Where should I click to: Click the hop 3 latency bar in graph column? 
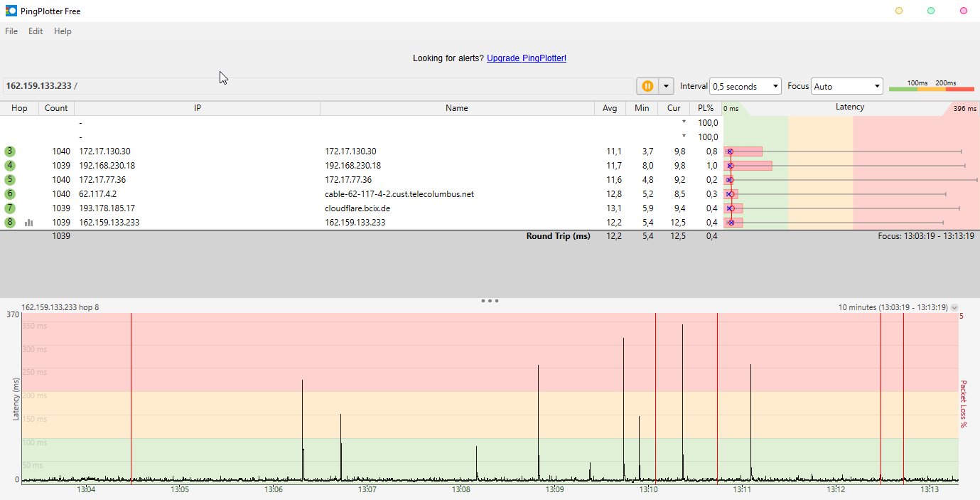click(x=743, y=151)
